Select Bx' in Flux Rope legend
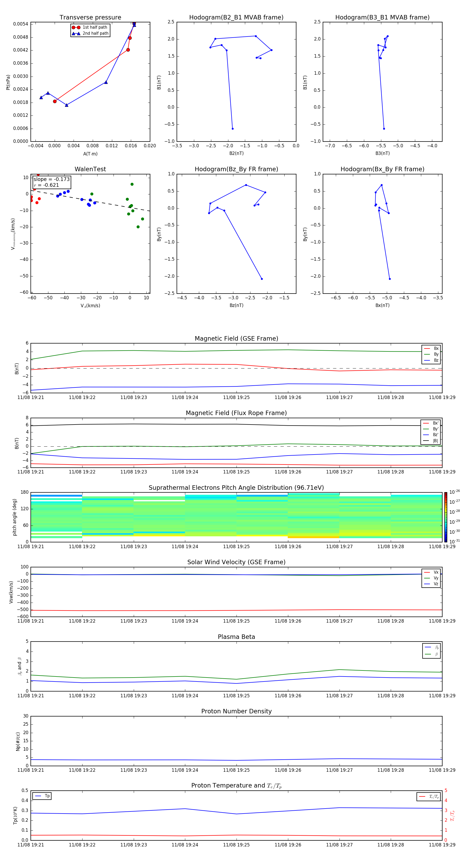This screenshot has height=868, width=473. pos(431,423)
